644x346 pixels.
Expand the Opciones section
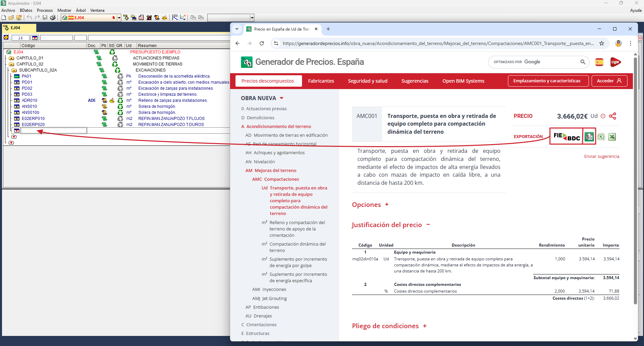(387, 205)
